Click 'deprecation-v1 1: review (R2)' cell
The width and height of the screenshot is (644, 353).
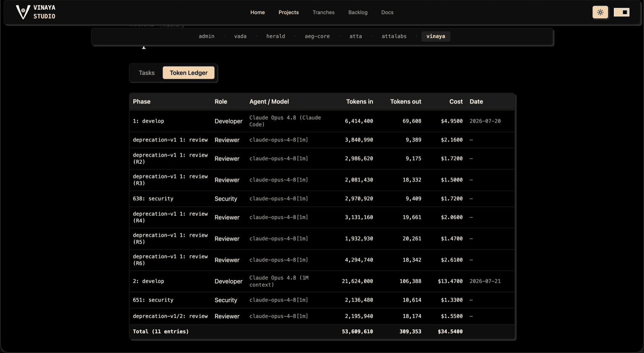[170, 158]
